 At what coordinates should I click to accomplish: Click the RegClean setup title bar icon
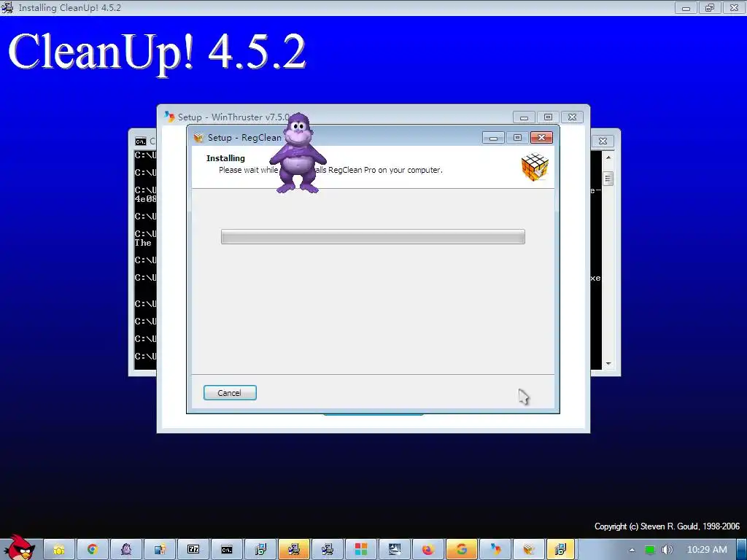(x=198, y=138)
